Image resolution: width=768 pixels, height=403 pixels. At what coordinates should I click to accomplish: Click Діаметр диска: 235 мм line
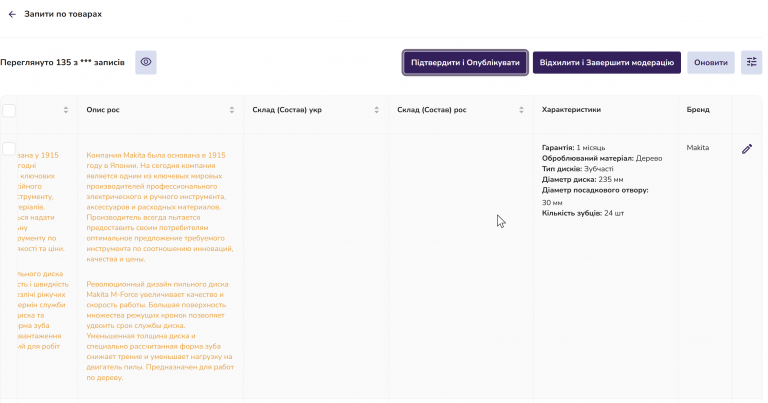click(x=582, y=179)
